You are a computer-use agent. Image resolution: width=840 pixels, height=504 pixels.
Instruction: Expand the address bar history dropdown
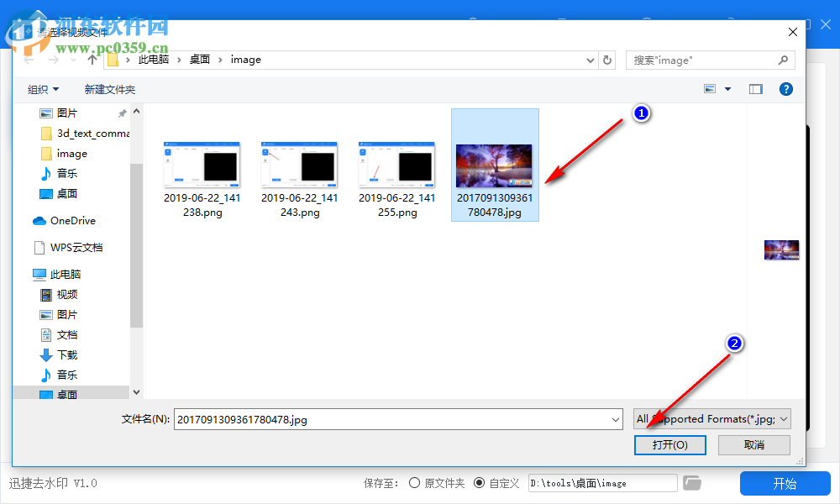coord(590,60)
